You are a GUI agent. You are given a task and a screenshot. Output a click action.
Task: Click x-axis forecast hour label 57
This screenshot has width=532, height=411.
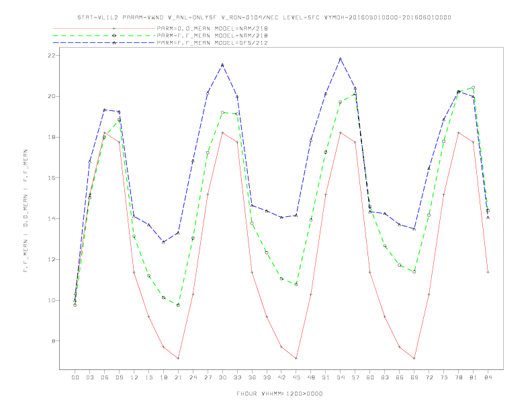355,377
